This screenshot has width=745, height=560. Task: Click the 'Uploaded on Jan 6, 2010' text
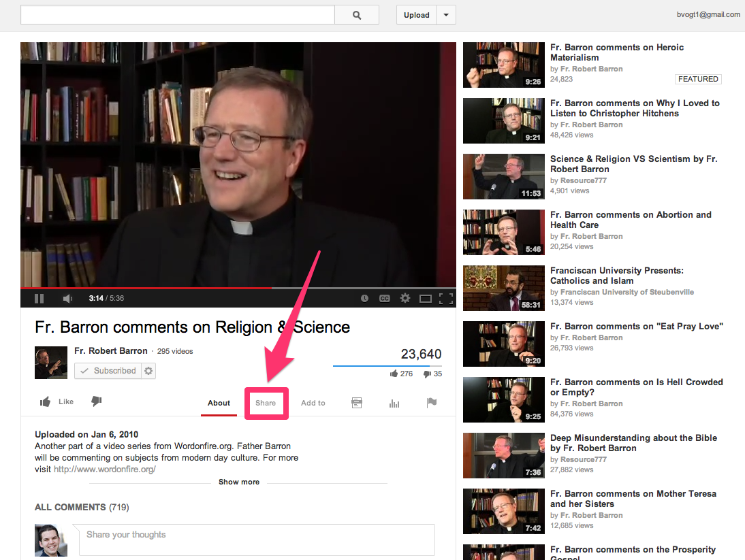(86, 434)
